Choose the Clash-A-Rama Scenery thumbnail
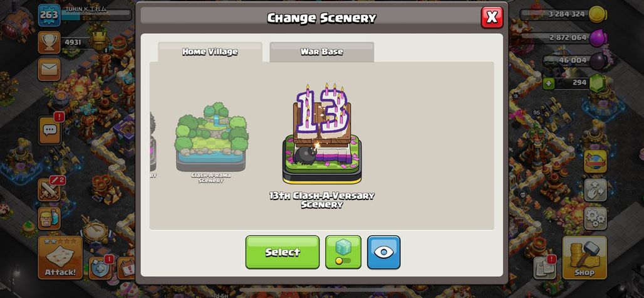644x298 pixels. (x=211, y=142)
